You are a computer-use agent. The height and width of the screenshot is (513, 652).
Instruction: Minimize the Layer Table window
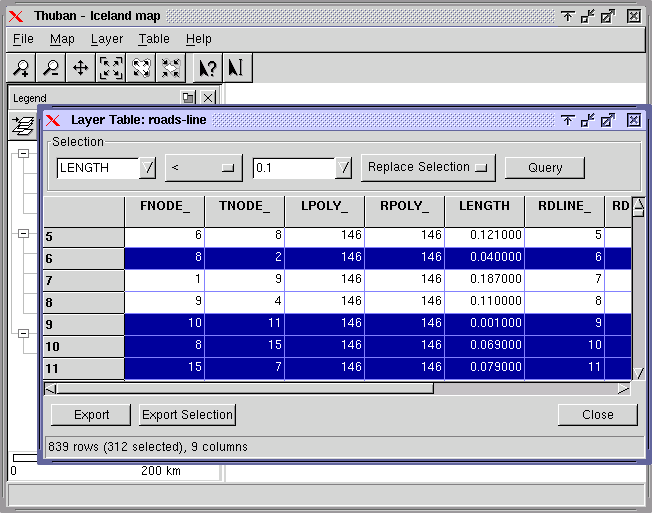tap(588, 120)
